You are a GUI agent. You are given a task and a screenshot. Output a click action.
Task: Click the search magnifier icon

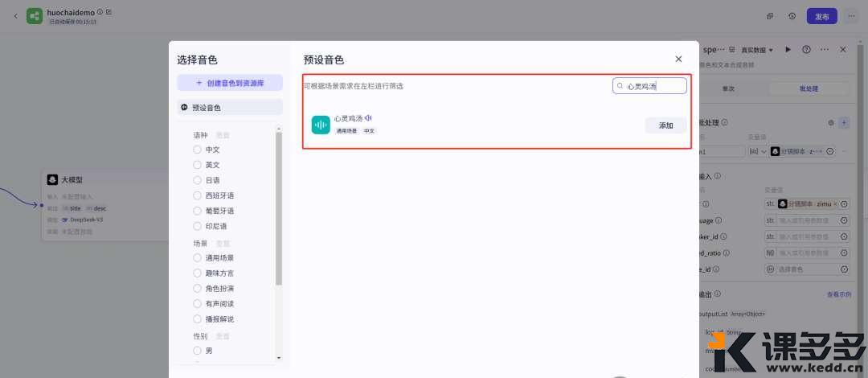620,87
